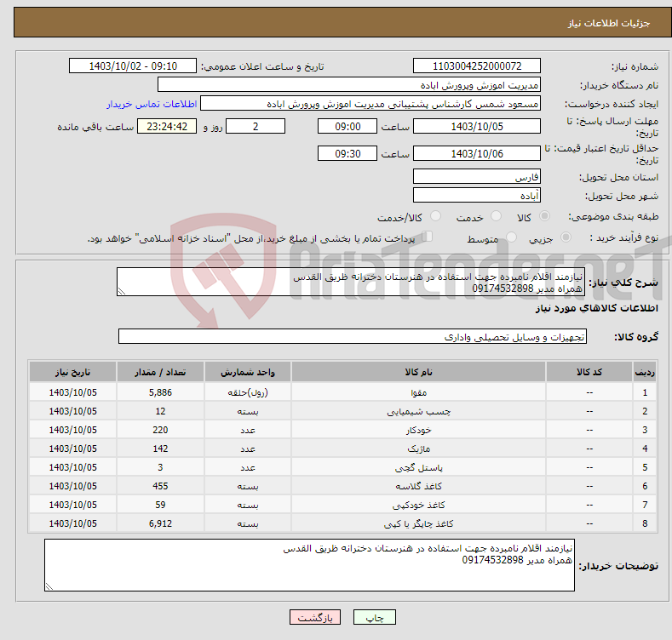The width and height of the screenshot is (672, 640).
Task: Click the quantity cell 6,912
Action: [160, 524]
